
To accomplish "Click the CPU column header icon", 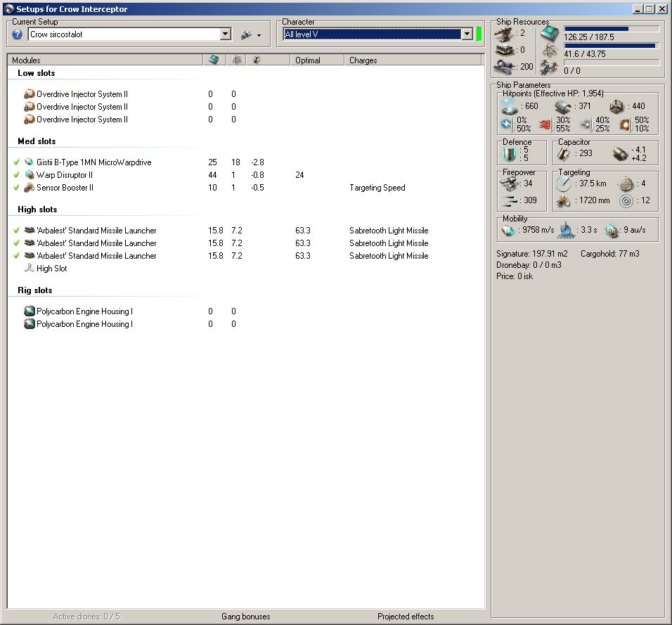I will click(x=214, y=60).
